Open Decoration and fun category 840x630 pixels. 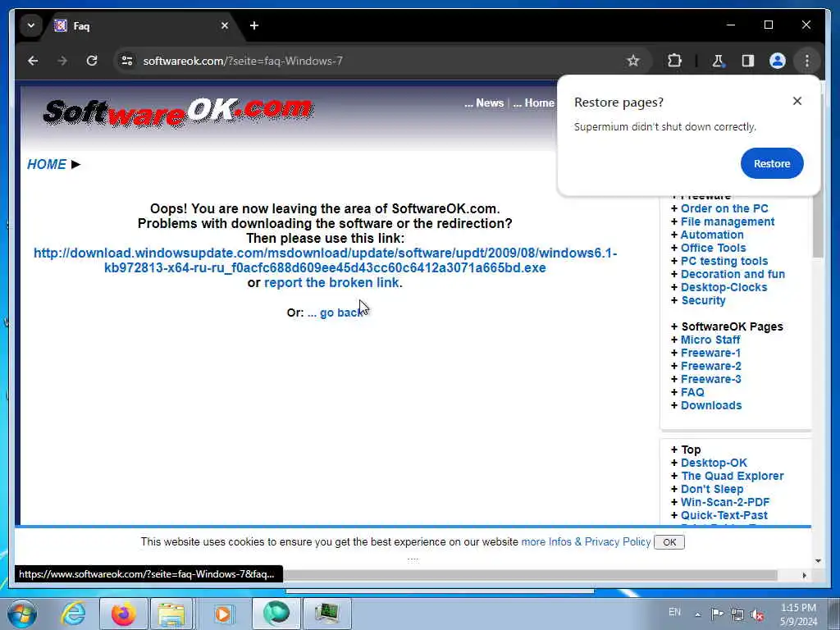coord(733,274)
